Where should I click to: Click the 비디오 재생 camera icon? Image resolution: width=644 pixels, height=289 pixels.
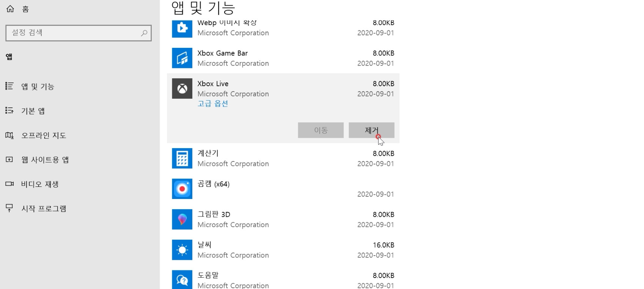(9, 184)
